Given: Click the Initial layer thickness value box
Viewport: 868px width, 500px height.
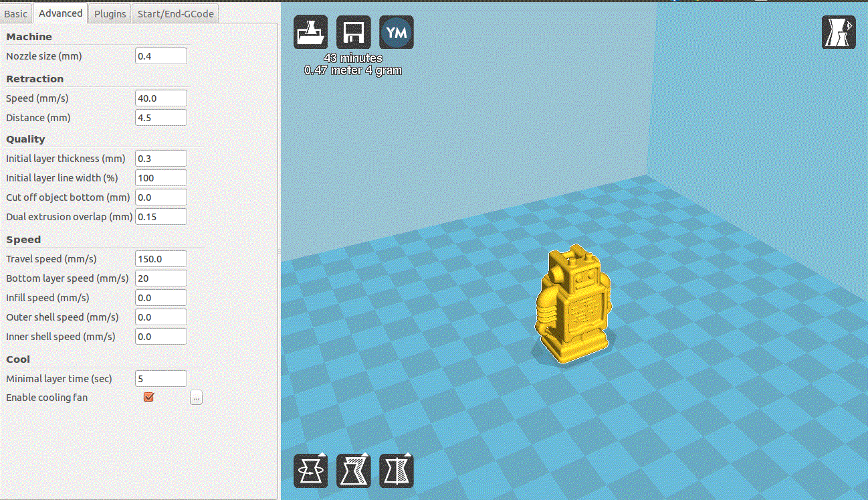Looking at the screenshot, I should (160, 158).
